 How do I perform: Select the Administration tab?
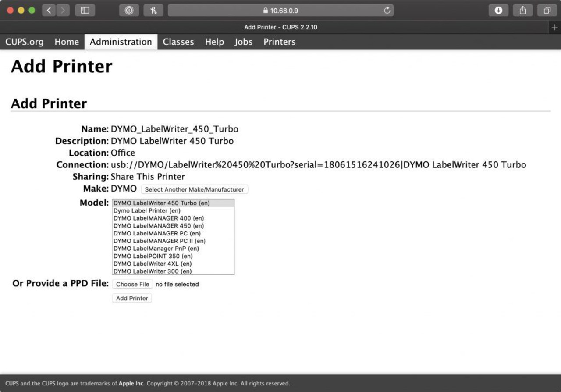click(121, 42)
